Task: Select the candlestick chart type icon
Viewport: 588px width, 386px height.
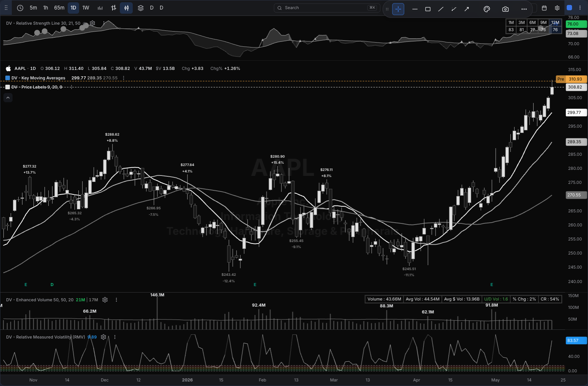Action: point(126,8)
